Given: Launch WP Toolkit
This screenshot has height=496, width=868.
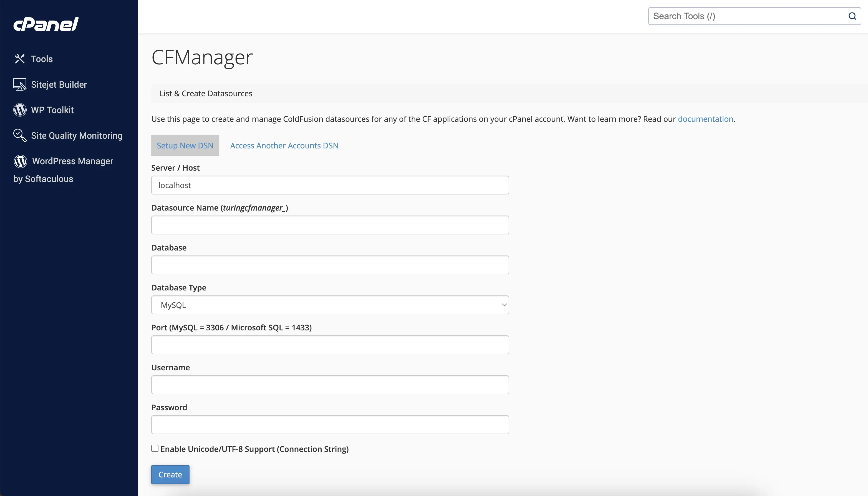Looking at the screenshot, I should 52,110.
